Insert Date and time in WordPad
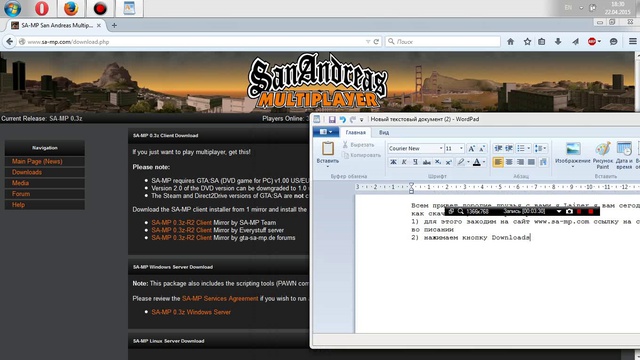 [624, 155]
